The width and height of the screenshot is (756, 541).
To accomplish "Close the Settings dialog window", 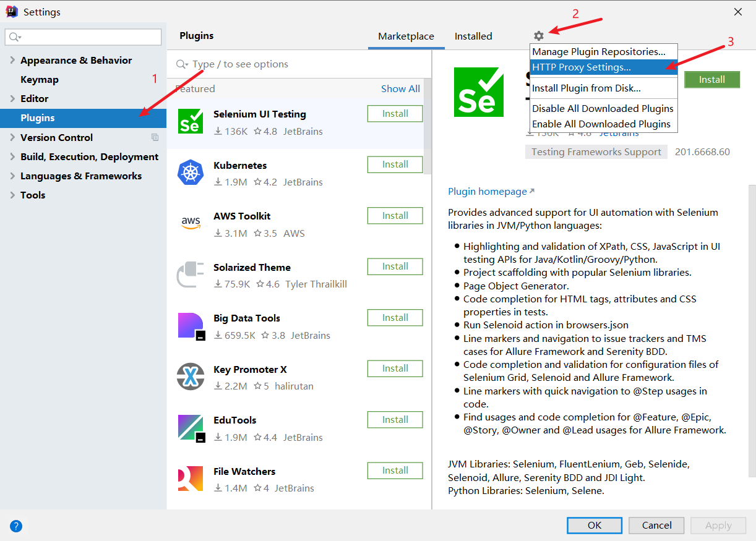I will [738, 12].
